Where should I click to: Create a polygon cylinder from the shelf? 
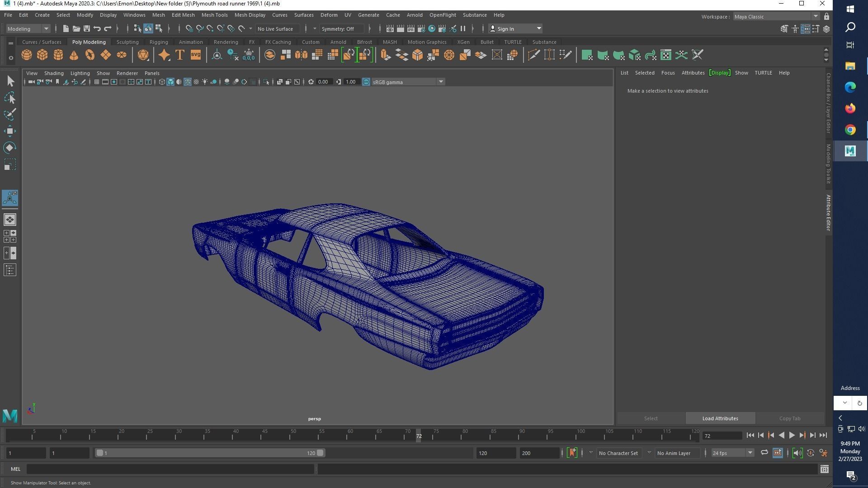click(x=58, y=55)
